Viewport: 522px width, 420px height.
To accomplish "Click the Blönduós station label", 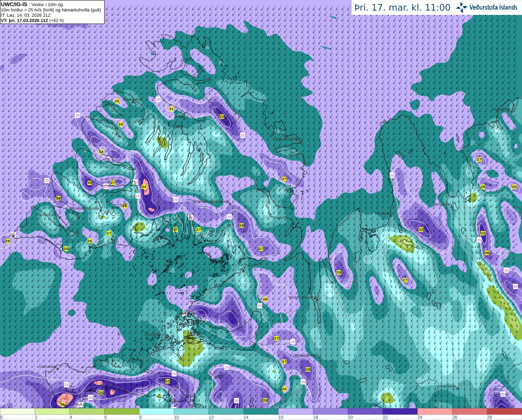I will point(383,213).
